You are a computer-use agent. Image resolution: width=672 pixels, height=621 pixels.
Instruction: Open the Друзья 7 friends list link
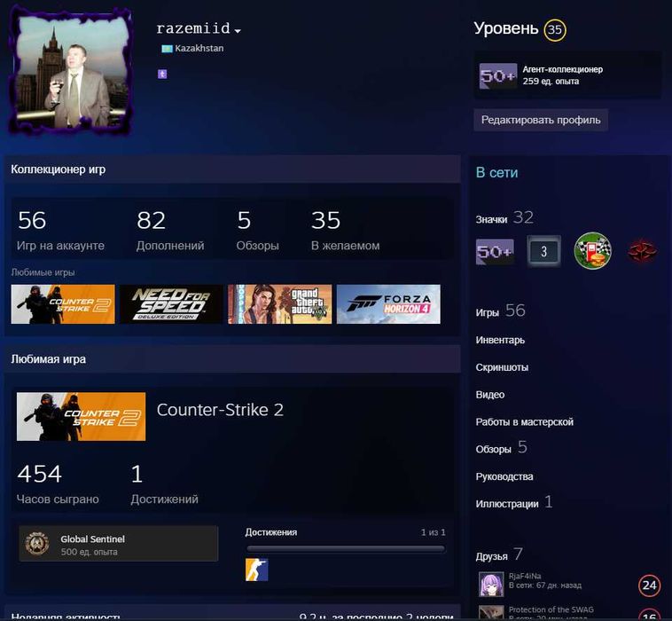(x=499, y=555)
